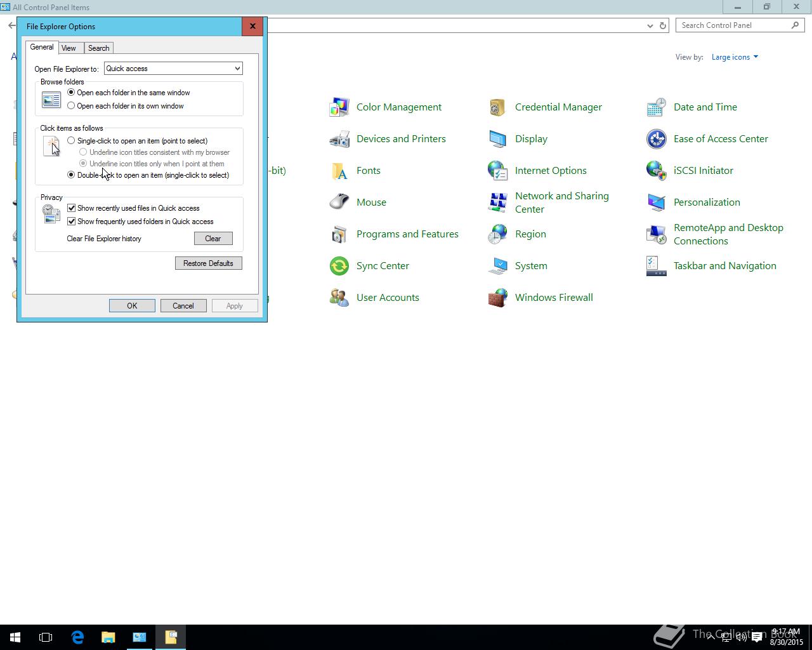Screen dimensions: 812x650
Task: Refresh the Control Panel address bar
Action: (x=663, y=25)
